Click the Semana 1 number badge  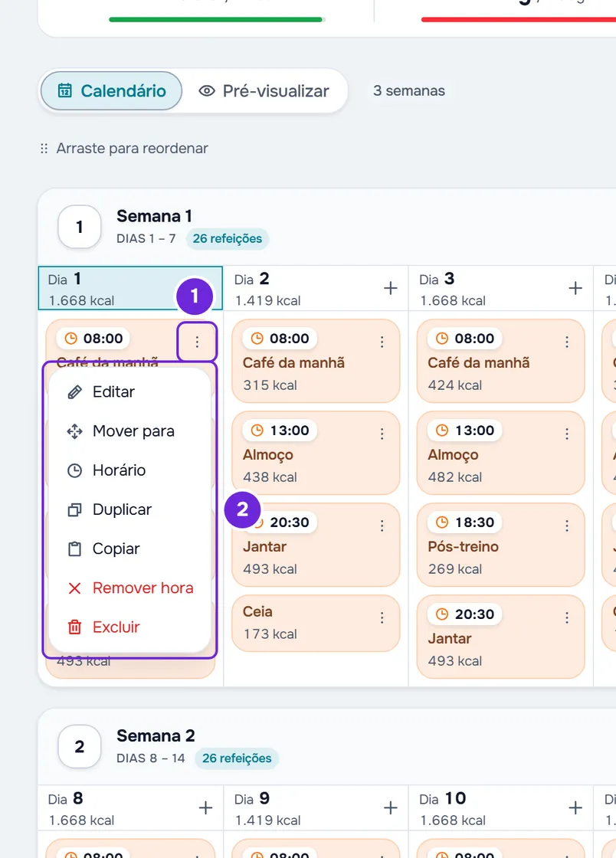[x=80, y=227]
